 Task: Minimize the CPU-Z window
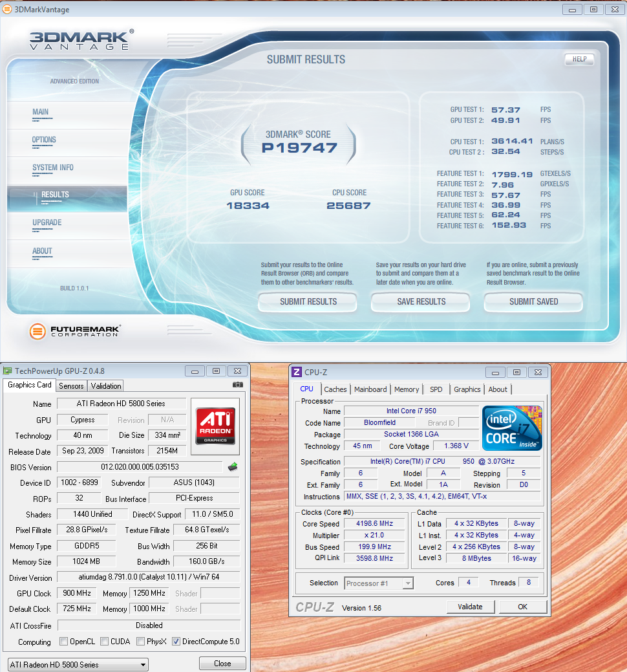(x=496, y=373)
